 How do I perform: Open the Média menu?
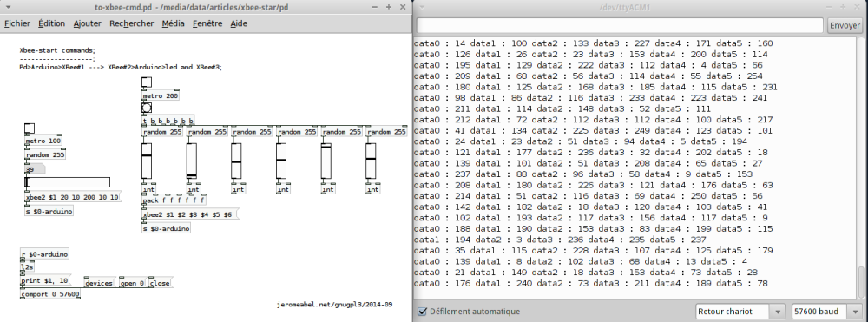[174, 23]
